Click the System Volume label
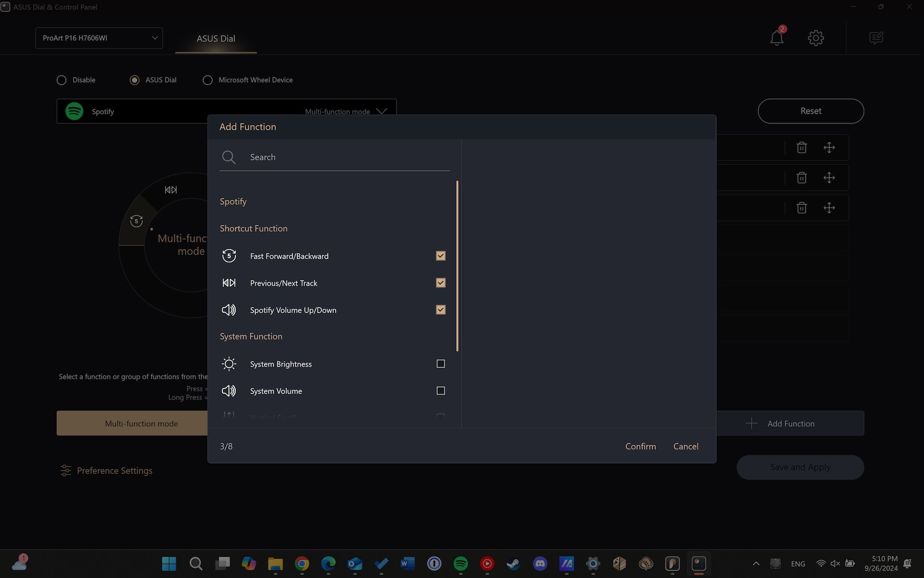This screenshot has width=924, height=578. coord(276,391)
